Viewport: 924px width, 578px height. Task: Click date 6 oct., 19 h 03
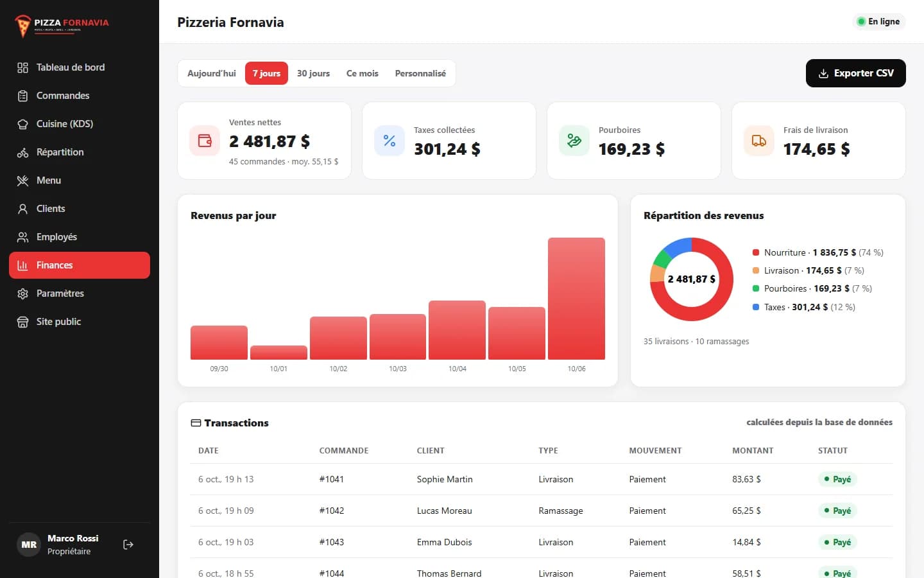pyautogui.click(x=226, y=542)
